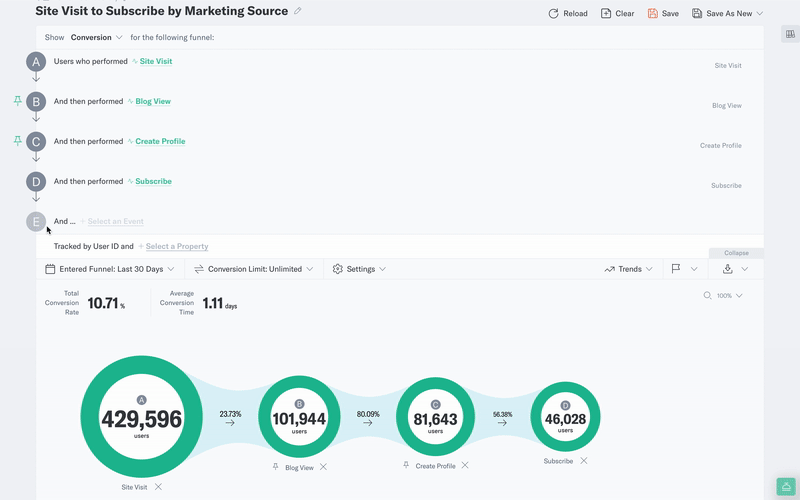Open the side panel book icon

790,34
